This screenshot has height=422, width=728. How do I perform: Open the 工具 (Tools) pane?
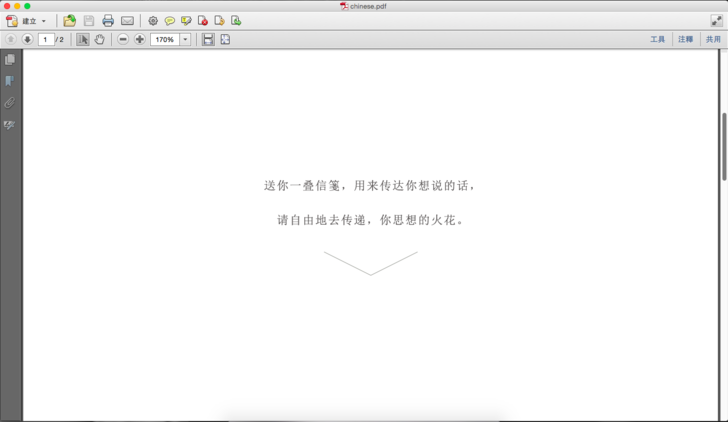[657, 40]
